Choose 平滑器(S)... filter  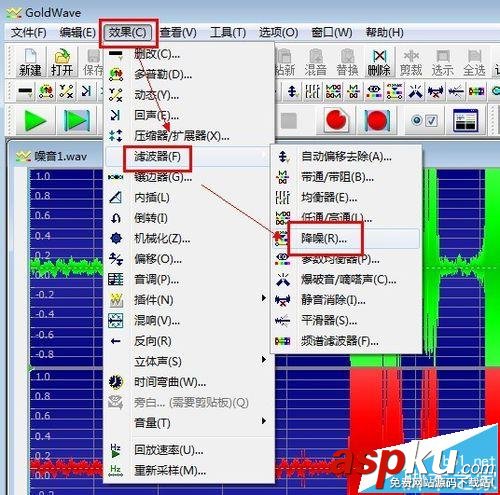[346, 321]
